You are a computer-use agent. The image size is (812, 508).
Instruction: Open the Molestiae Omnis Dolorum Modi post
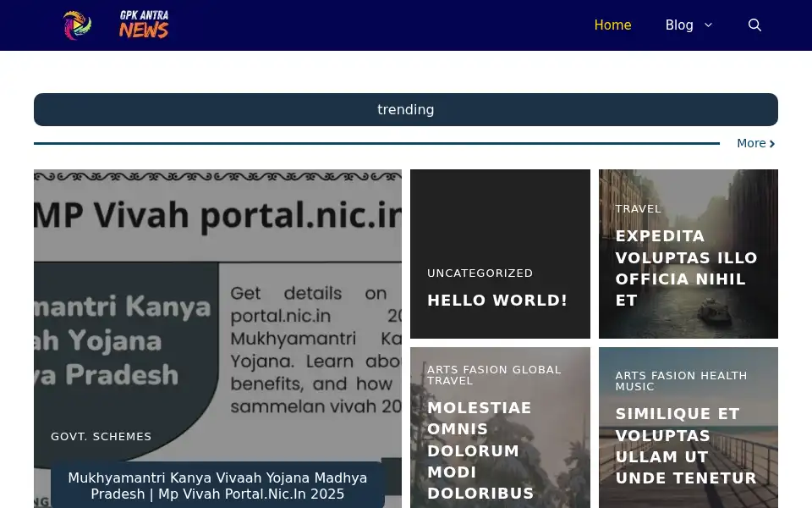coord(480,450)
